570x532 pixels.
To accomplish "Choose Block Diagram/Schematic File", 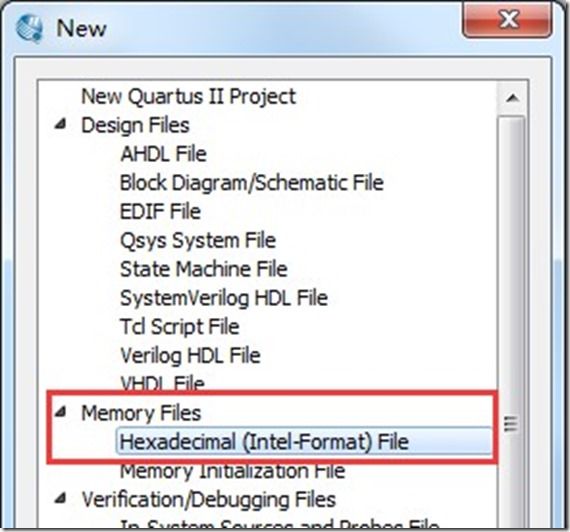I will point(252,183).
